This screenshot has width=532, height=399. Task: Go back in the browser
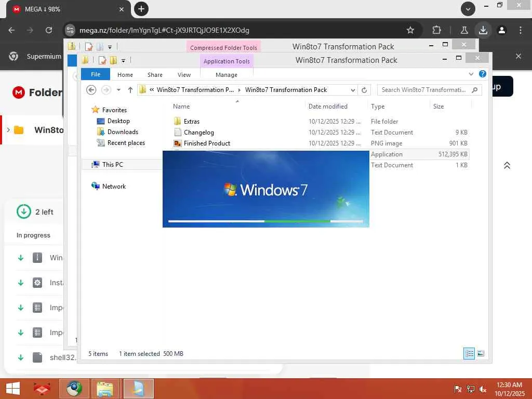point(11,30)
